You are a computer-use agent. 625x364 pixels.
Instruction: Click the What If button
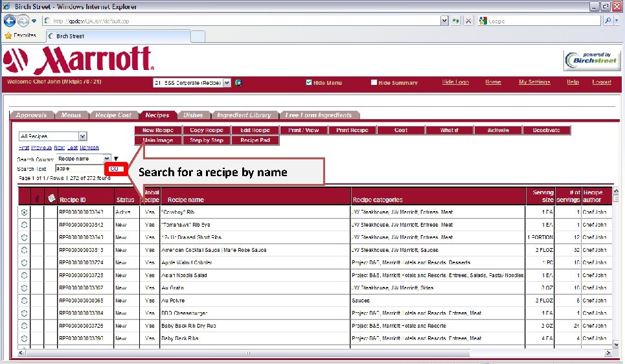point(449,130)
